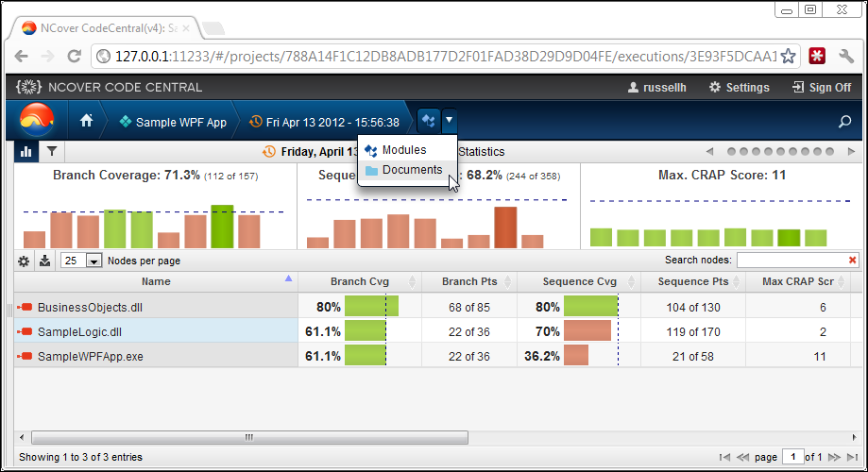Click the 36.2% sequence coverage bar

pyautogui.click(x=576, y=355)
